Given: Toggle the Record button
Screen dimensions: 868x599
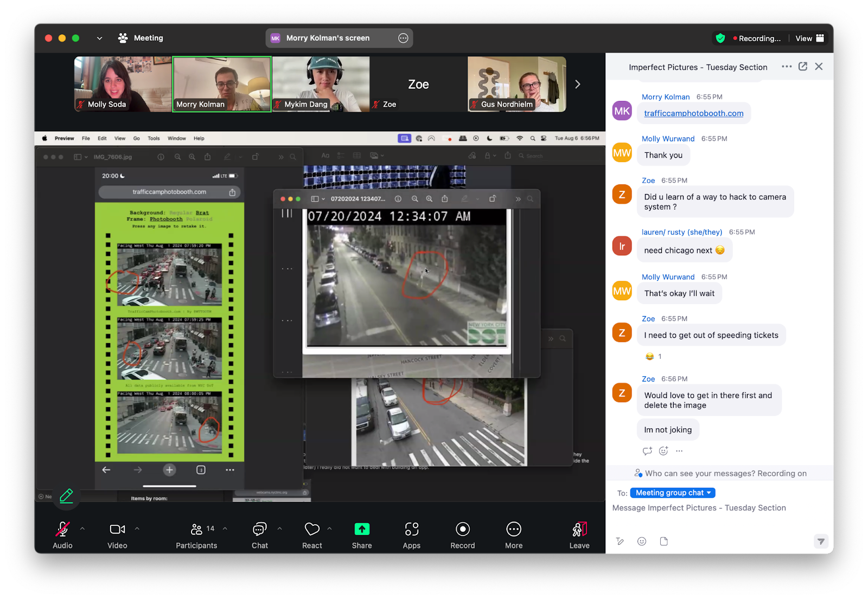Looking at the screenshot, I should pos(463,529).
